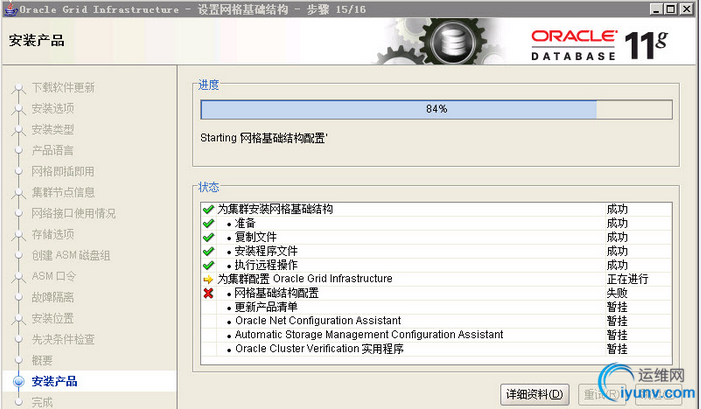
Task: Select the 存储选项 step
Action: [53, 235]
